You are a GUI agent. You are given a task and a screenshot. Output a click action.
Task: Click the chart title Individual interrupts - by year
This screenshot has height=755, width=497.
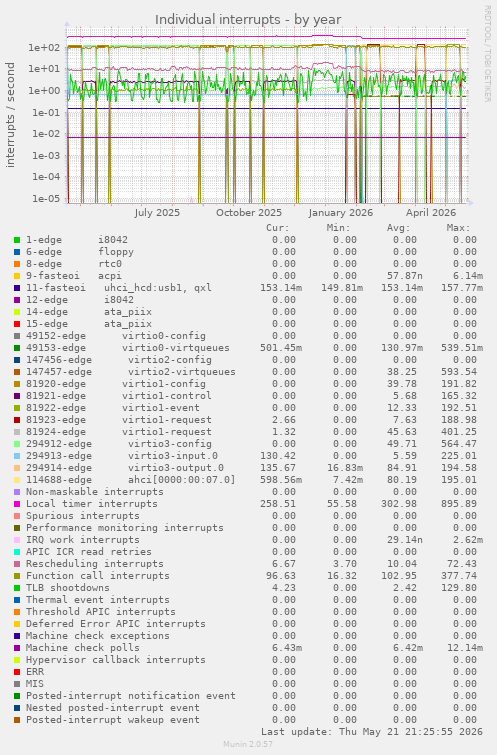point(248,20)
